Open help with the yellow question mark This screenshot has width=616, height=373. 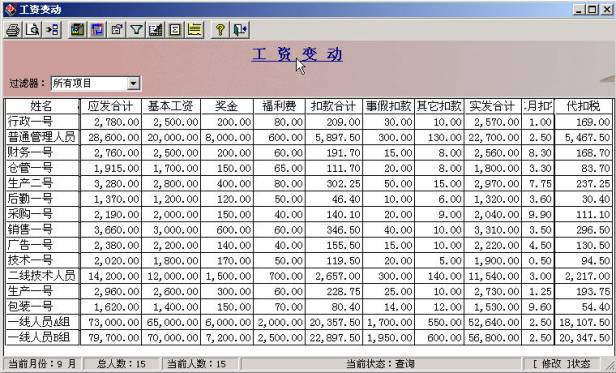[220, 30]
